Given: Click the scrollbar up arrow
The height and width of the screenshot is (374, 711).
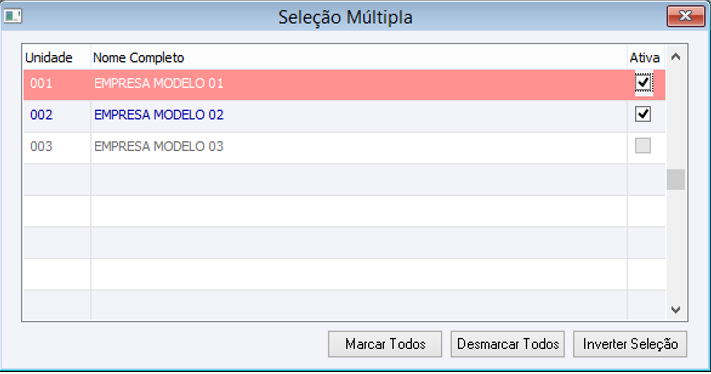Looking at the screenshot, I should click(676, 57).
